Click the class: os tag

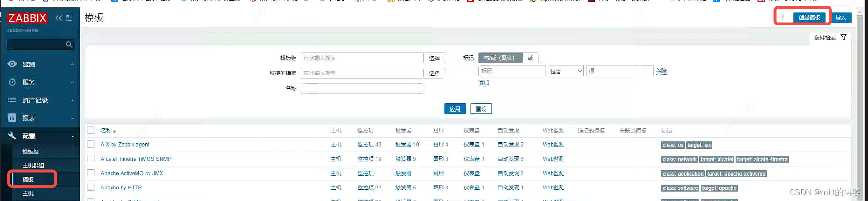point(673,145)
